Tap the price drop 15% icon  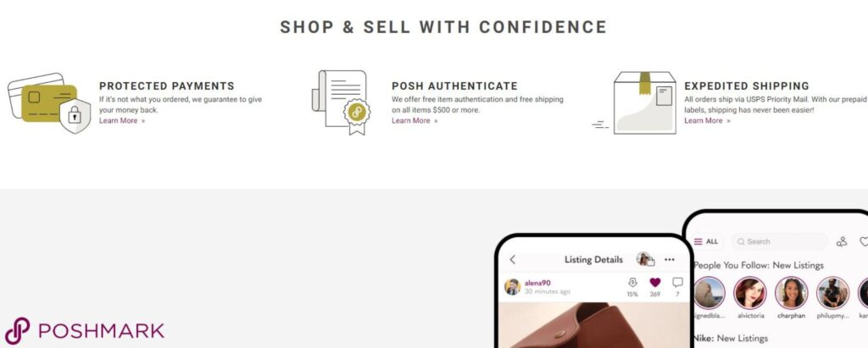tap(632, 283)
